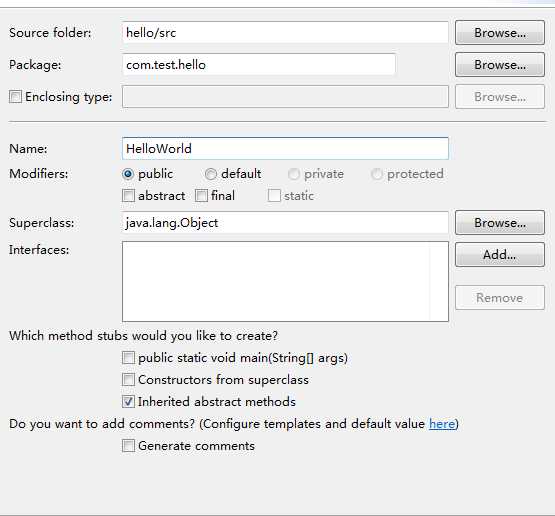Click Browse button next to Package field
This screenshot has width=555, height=516.
499,64
